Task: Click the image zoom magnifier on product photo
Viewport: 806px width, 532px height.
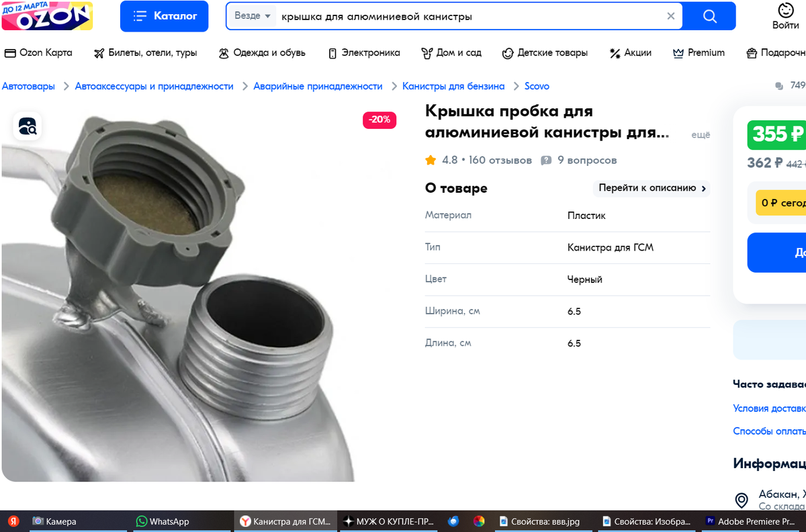Action: click(27, 126)
